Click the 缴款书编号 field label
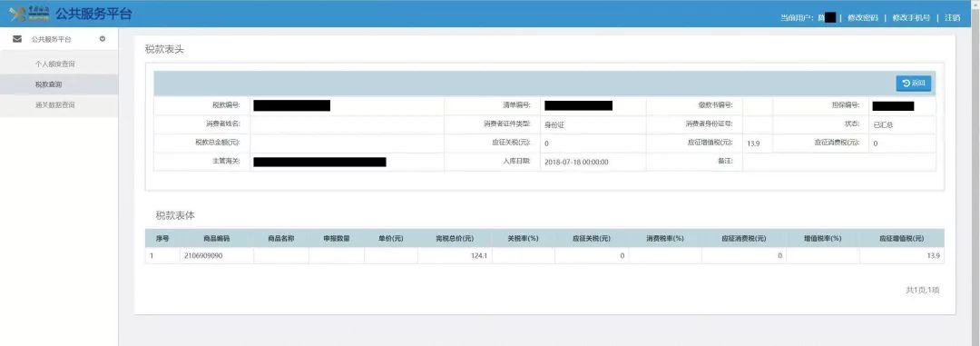Image resolution: width=980 pixels, height=346 pixels. (x=715, y=105)
